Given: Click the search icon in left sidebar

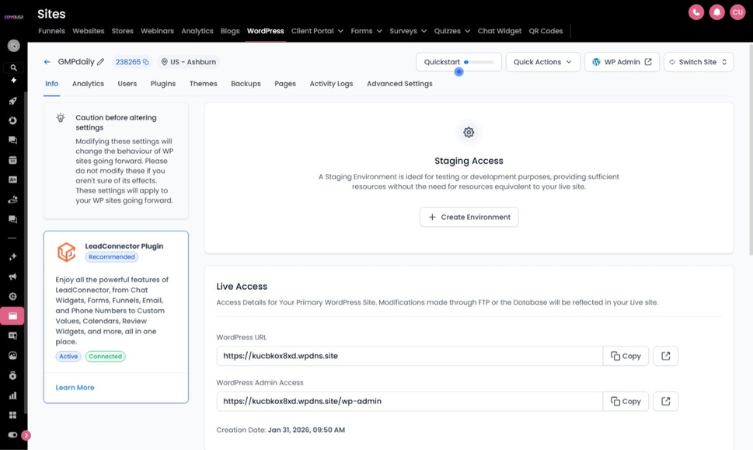Looking at the screenshot, I should tap(13, 68).
